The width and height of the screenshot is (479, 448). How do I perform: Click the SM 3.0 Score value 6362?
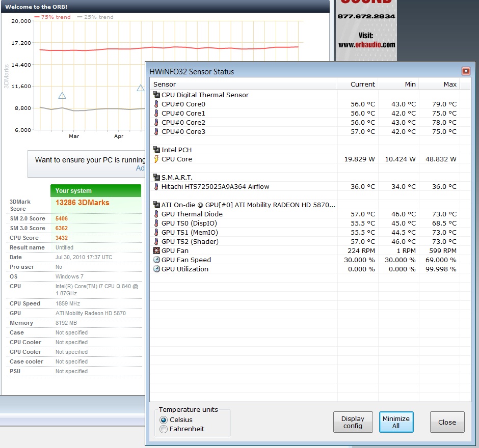[x=61, y=228]
